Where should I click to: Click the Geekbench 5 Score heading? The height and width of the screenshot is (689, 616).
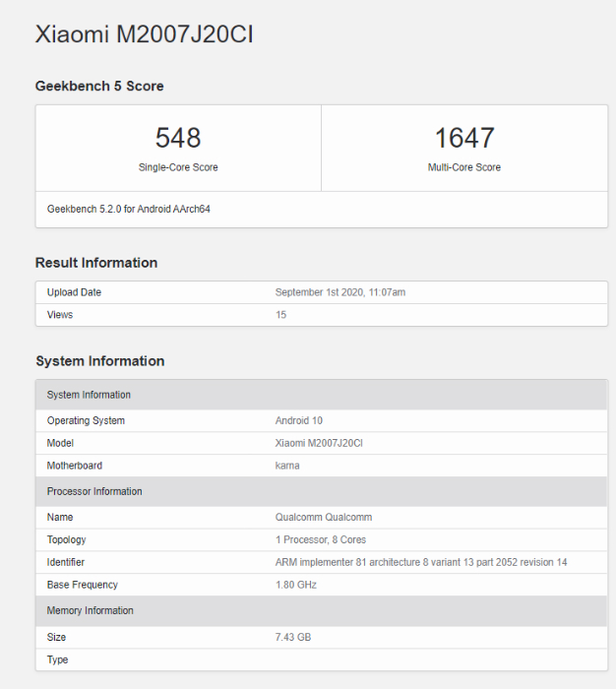coord(99,86)
